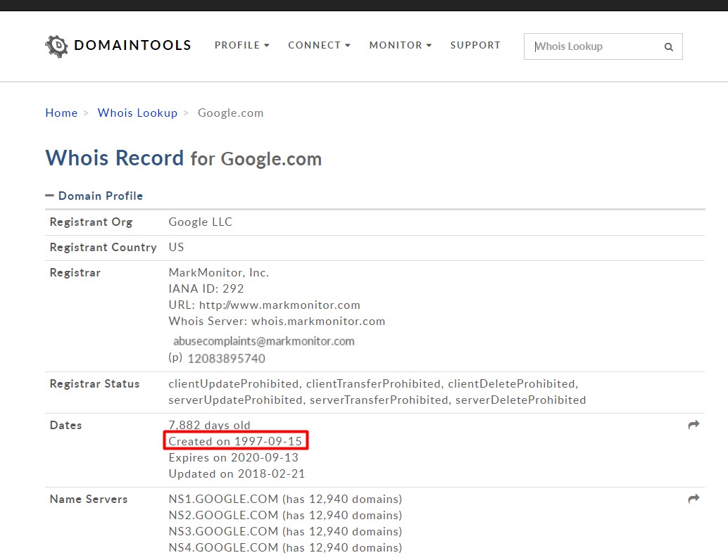Screen dimensions: 728x560
Task: Open the MONITOR dropdown menu
Action: tap(400, 45)
